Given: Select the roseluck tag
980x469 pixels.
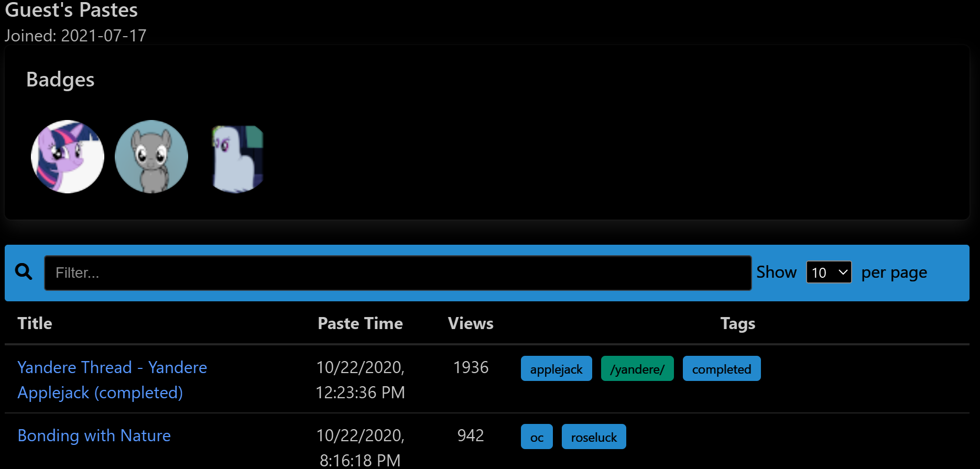Looking at the screenshot, I should tap(594, 437).
